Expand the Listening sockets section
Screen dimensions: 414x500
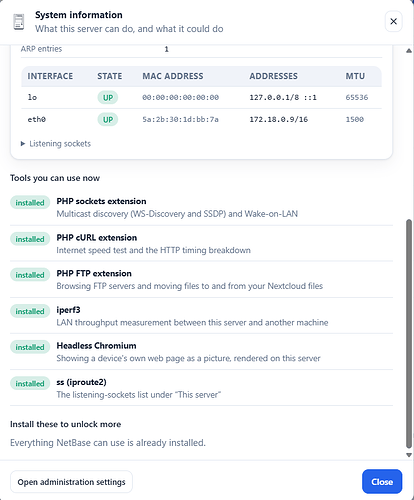(x=56, y=144)
